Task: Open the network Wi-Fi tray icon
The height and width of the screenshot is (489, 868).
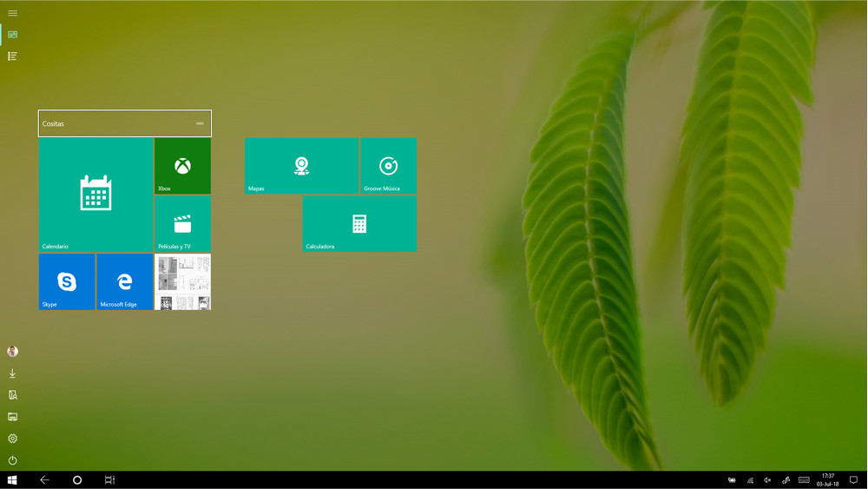Action: coord(750,480)
